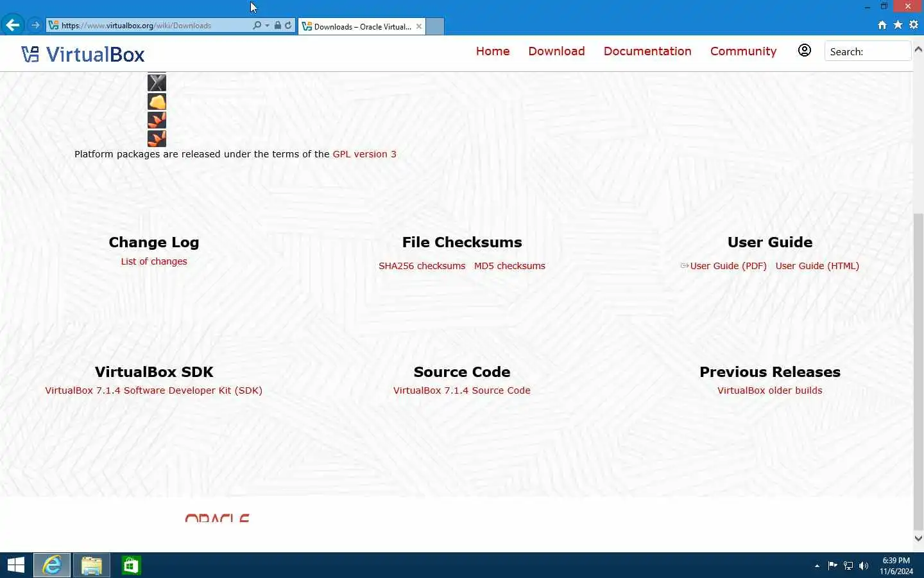Open VirtualBox 7.1.4 Software Developer Kit link
The image size is (924, 578).
click(x=153, y=390)
